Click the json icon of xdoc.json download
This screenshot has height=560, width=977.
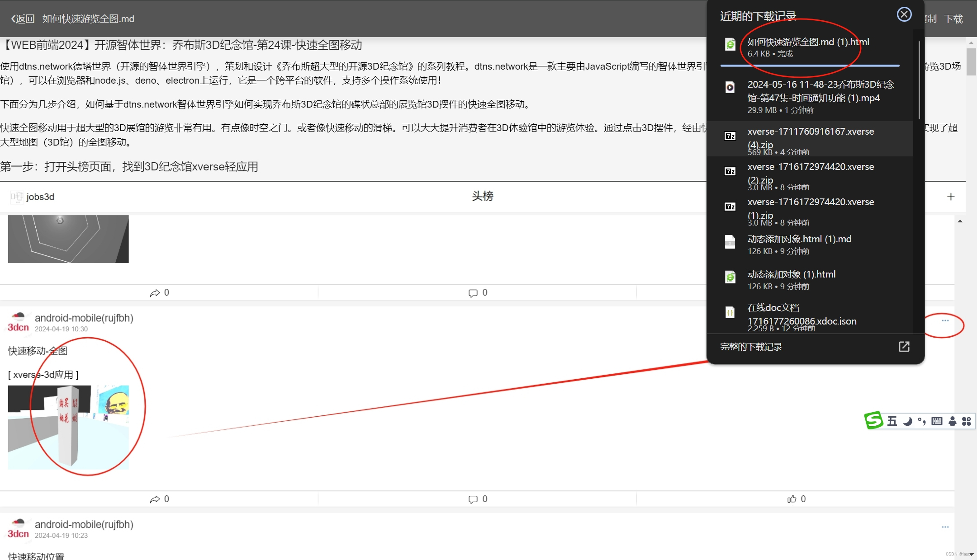730,312
